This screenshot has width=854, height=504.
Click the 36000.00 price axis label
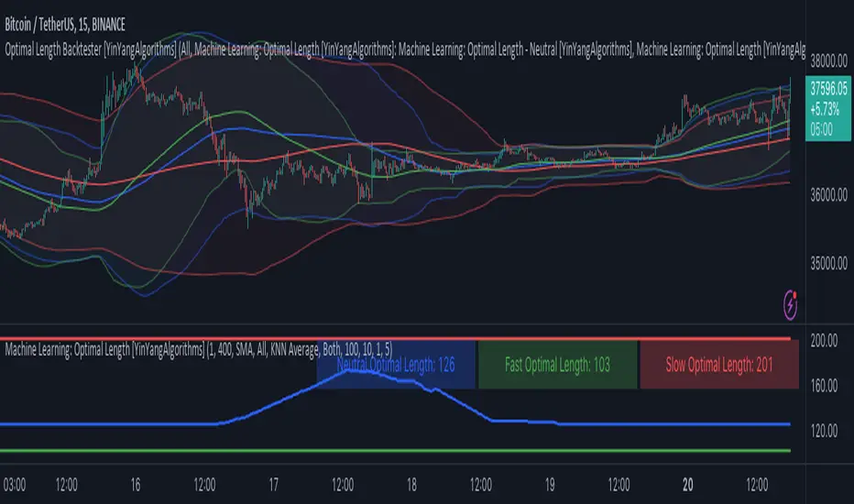click(x=828, y=195)
